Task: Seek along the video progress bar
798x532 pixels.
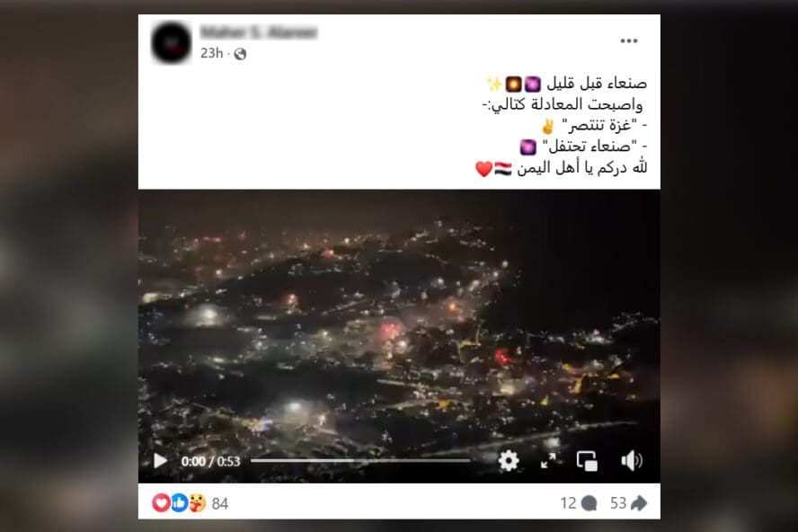Action: click(360, 461)
